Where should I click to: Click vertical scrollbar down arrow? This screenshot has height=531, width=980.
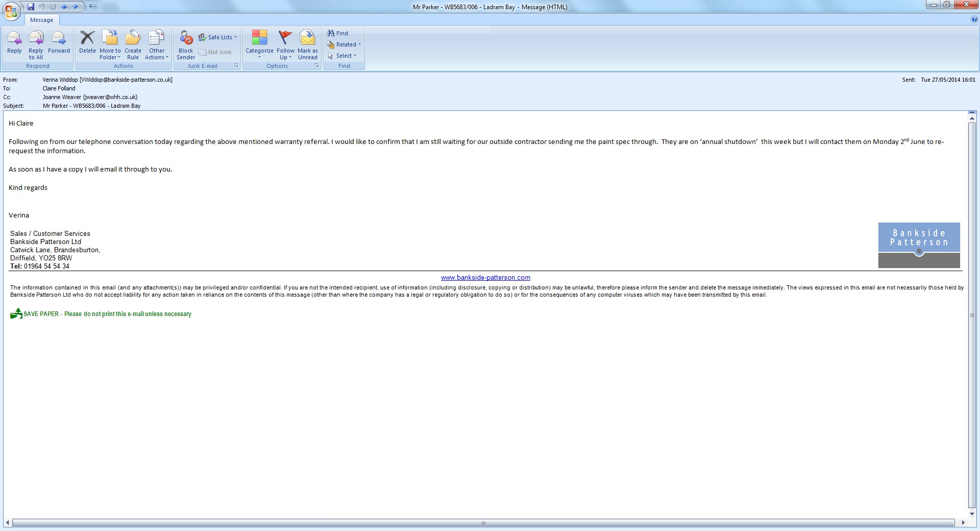click(x=972, y=514)
